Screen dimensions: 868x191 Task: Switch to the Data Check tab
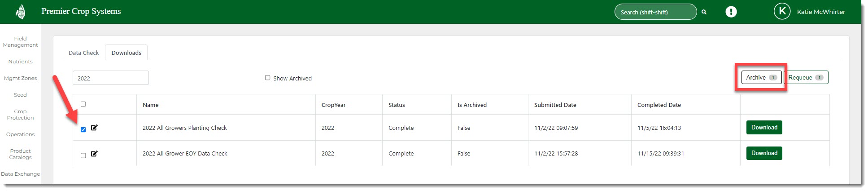83,53
